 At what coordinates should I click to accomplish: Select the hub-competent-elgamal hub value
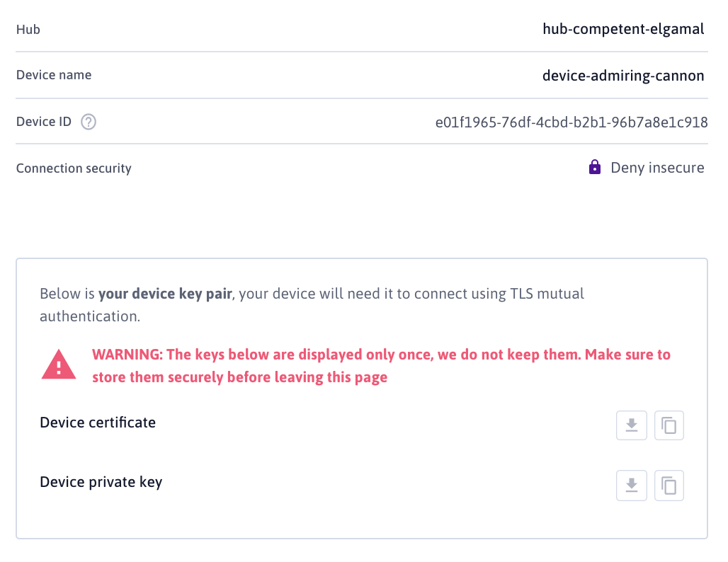(623, 29)
